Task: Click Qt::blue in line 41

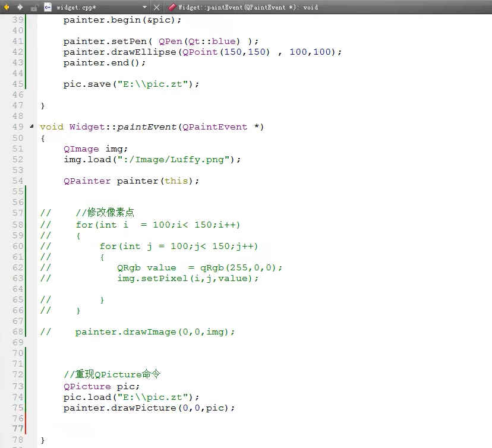Action: click(212, 42)
